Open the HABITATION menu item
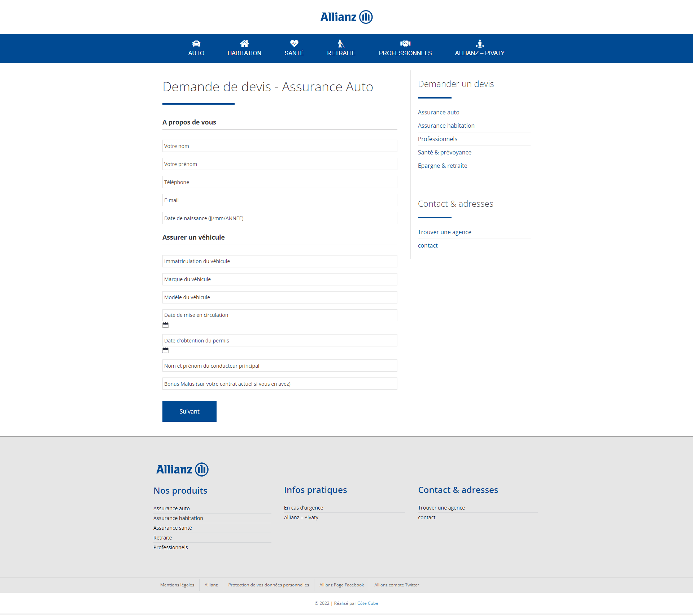Viewport: 693px width, 616px height. click(x=244, y=53)
